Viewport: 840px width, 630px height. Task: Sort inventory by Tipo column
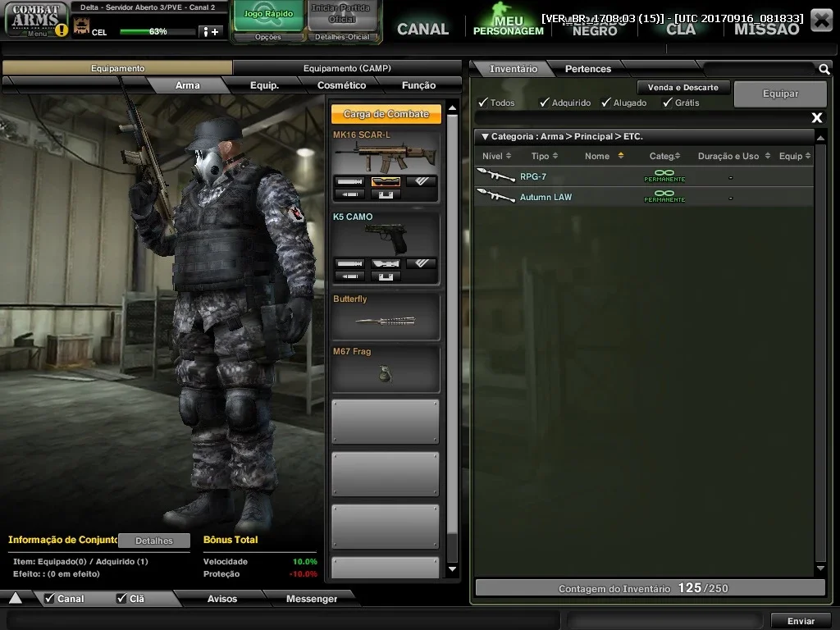point(545,156)
